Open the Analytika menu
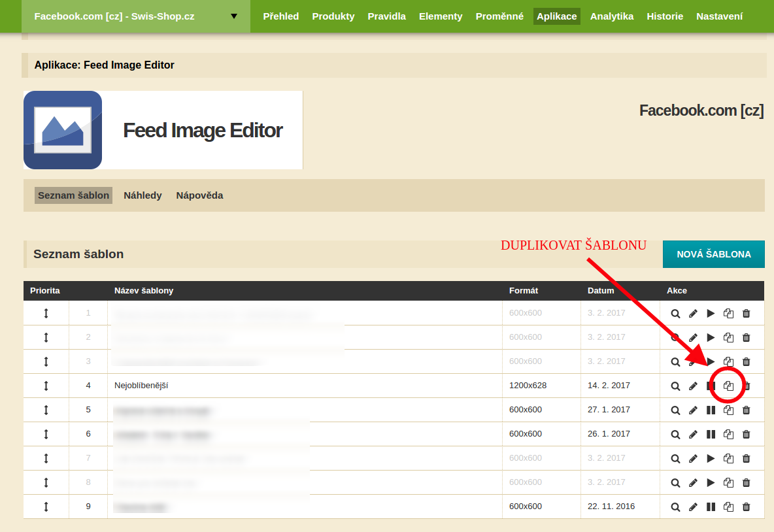This screenshot has width=774, height=532. click(x=612, y=16)
